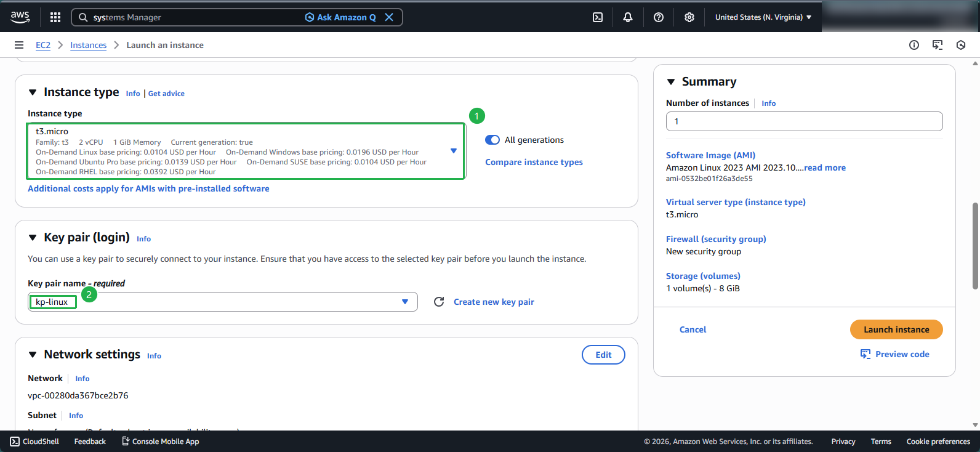Open Virtual server type (instance type) link
The image size is (980, 452).
[736, 202]
